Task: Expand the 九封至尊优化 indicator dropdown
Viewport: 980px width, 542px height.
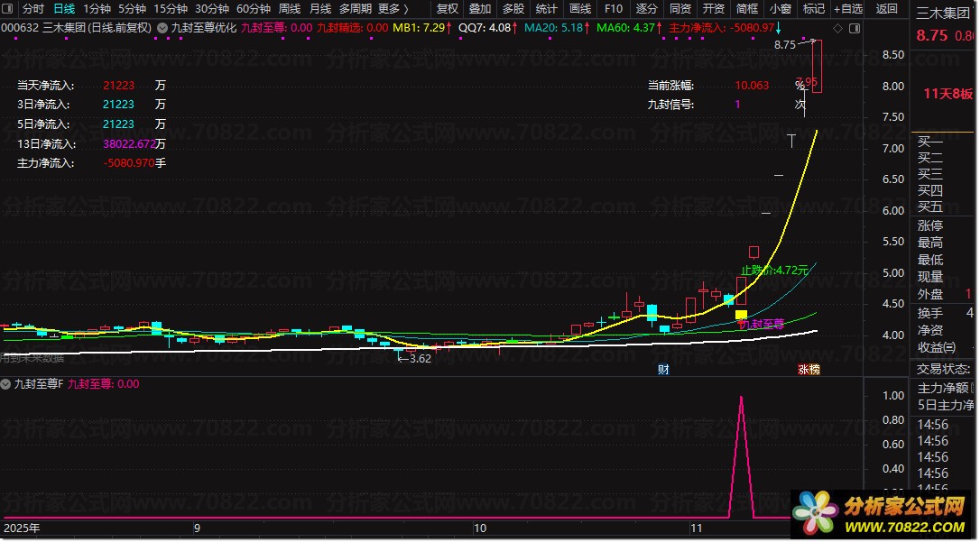Action: tap(162, 27)
